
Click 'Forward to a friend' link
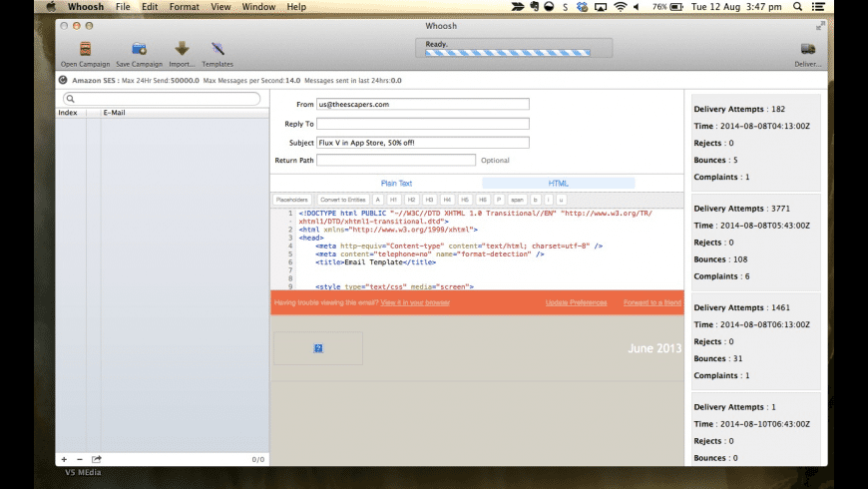tap(652, 302)
